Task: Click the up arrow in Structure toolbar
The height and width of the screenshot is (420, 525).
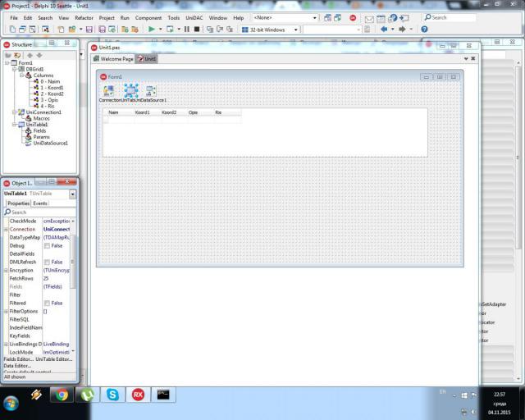Action: tap(30, 55)
